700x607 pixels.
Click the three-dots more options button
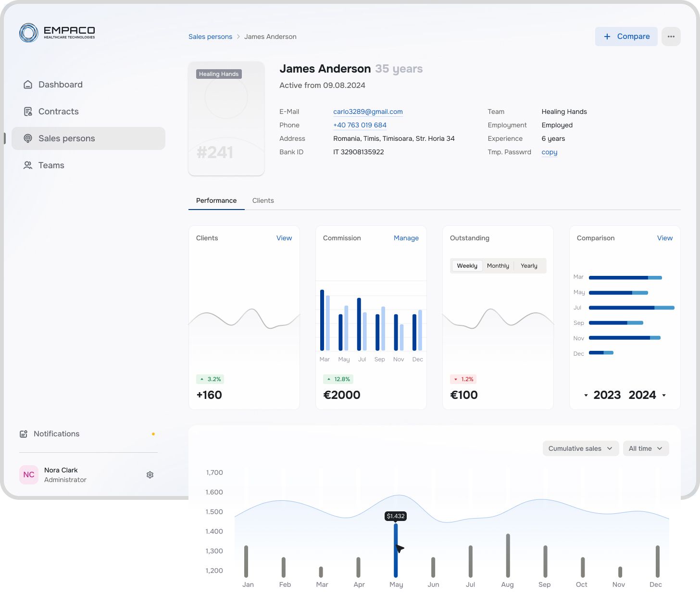tap(671, 37)
